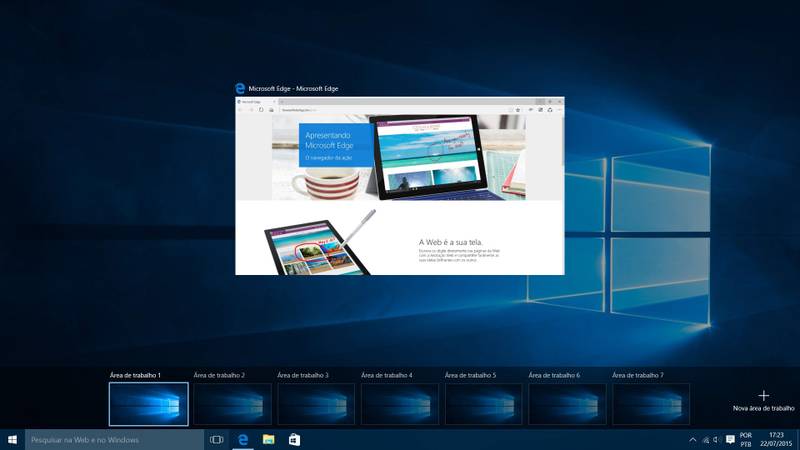Open the Windows Store taskbar icon
Screen dimensions: 800x450
294,440
